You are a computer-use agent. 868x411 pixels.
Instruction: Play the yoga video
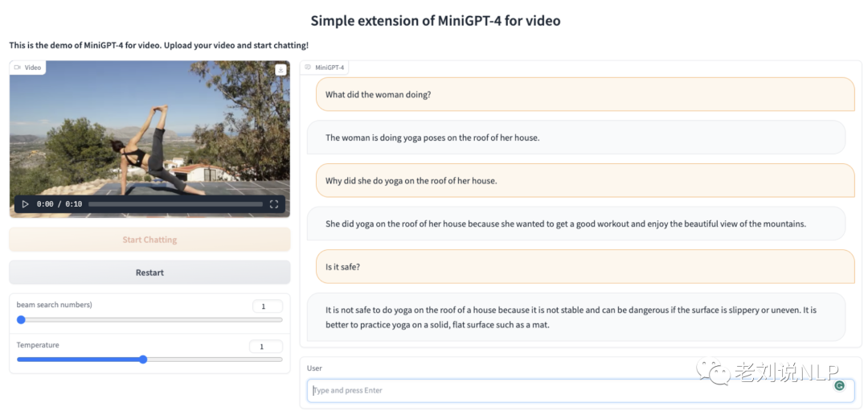point(25,204)
